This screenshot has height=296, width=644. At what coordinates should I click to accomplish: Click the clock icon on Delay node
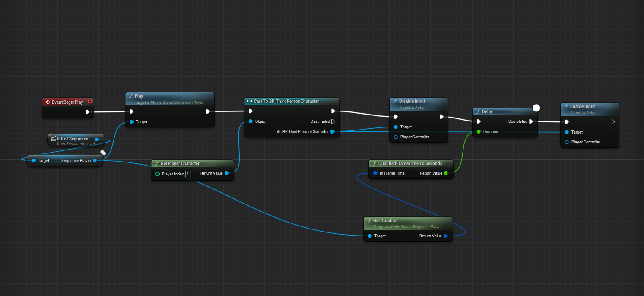(536, 108)
